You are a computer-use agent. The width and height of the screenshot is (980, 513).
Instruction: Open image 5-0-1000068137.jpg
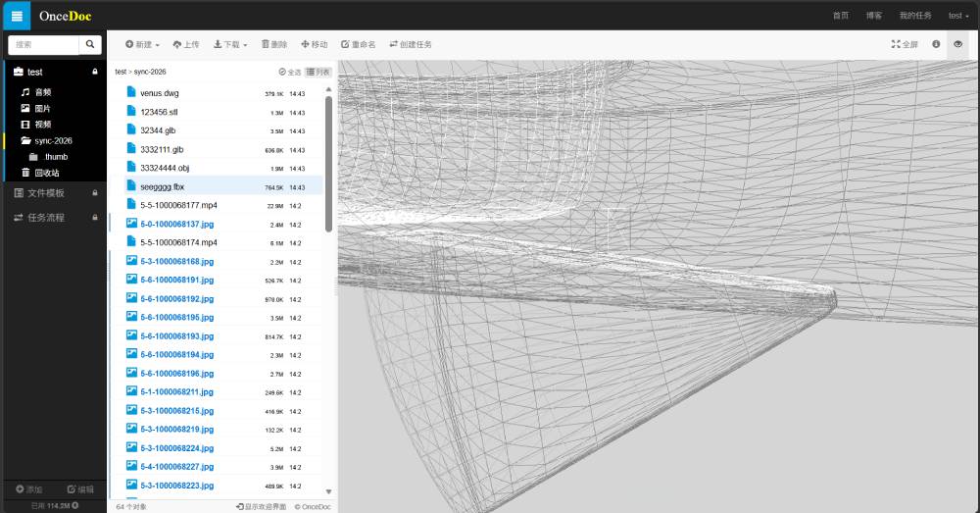pos(176,224)
